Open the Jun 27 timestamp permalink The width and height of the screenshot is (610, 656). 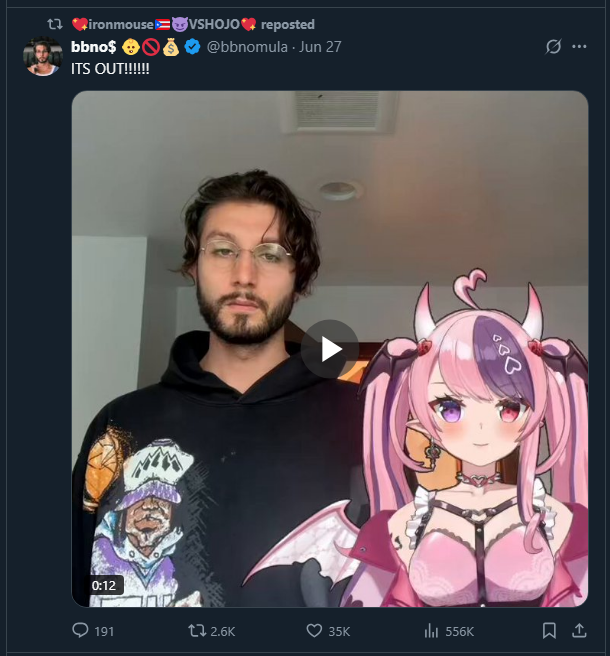[320, 47]
